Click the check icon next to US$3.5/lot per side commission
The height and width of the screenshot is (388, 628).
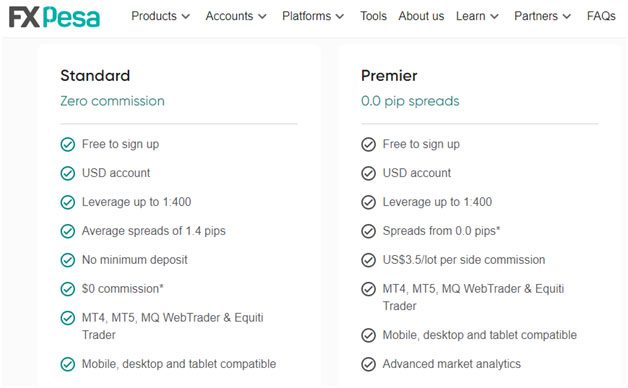(368, 260)
